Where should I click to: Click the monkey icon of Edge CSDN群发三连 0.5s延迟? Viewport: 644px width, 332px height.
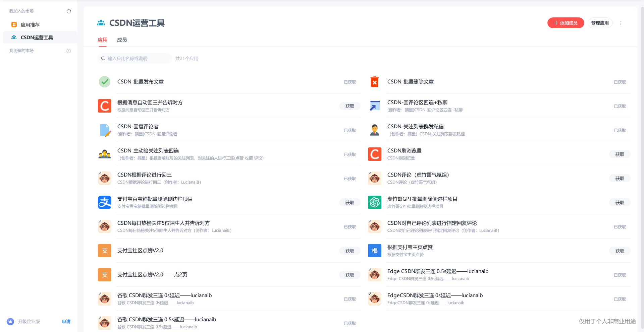point(375,275)
